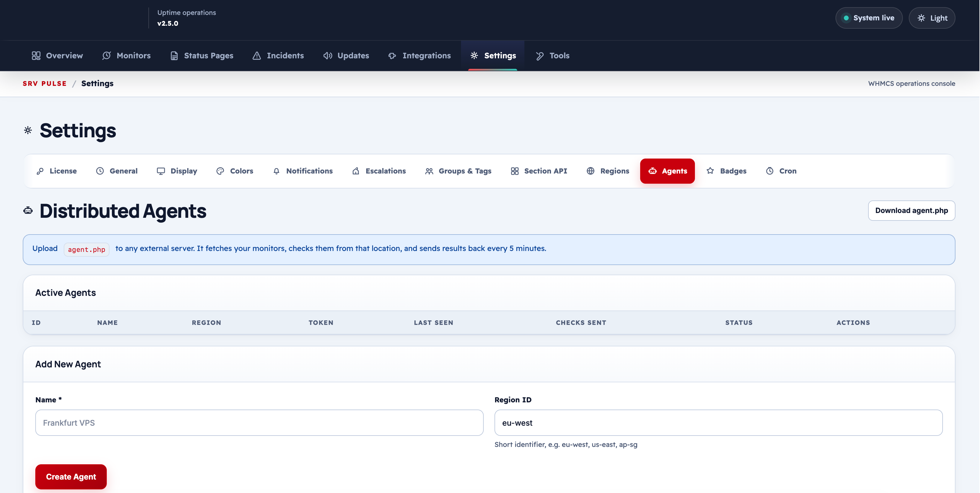Click the WHMCS operations console text
Screen dimensions: 980x493
pos(911,84)
